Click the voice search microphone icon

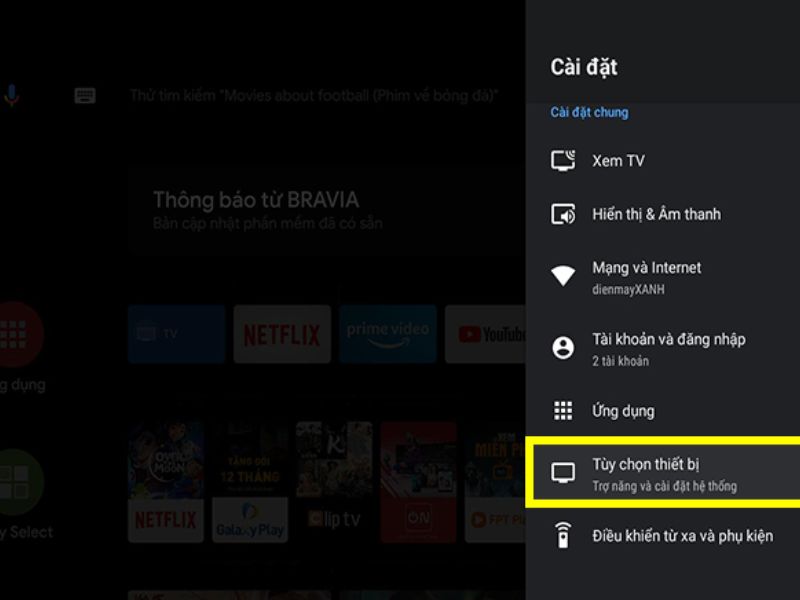(x=12, y=96)
